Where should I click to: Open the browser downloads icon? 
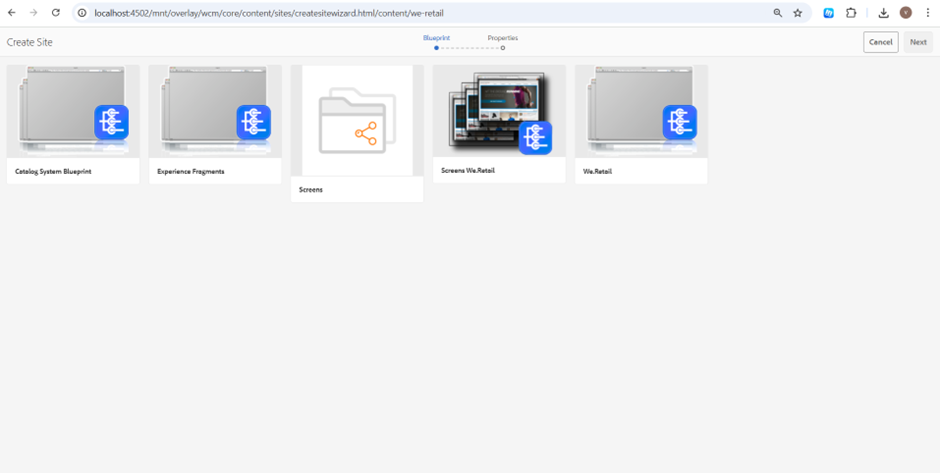click(x=884, y=13)
